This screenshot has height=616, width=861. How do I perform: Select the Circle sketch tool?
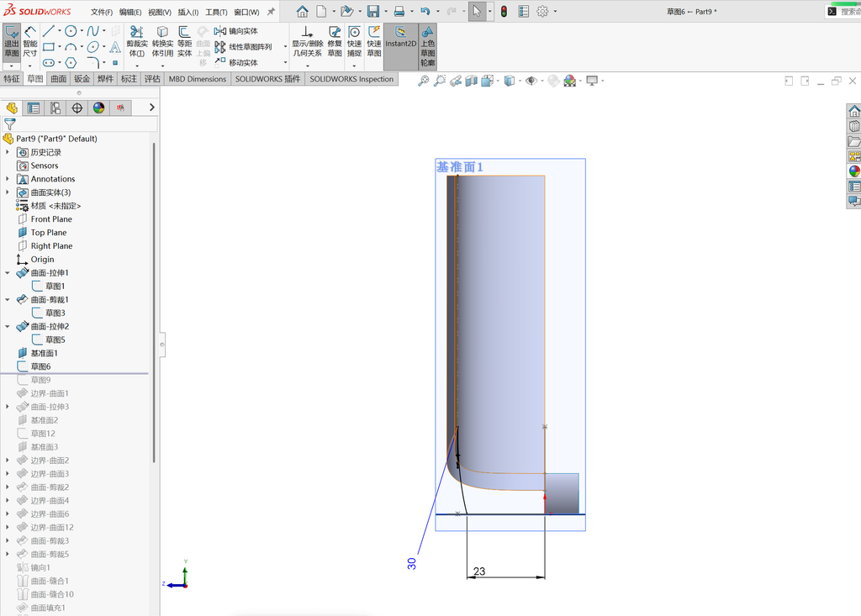[x=71, y=31]
